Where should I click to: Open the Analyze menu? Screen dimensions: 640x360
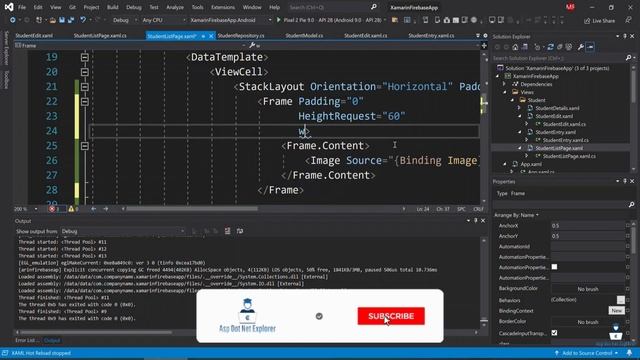175,7
